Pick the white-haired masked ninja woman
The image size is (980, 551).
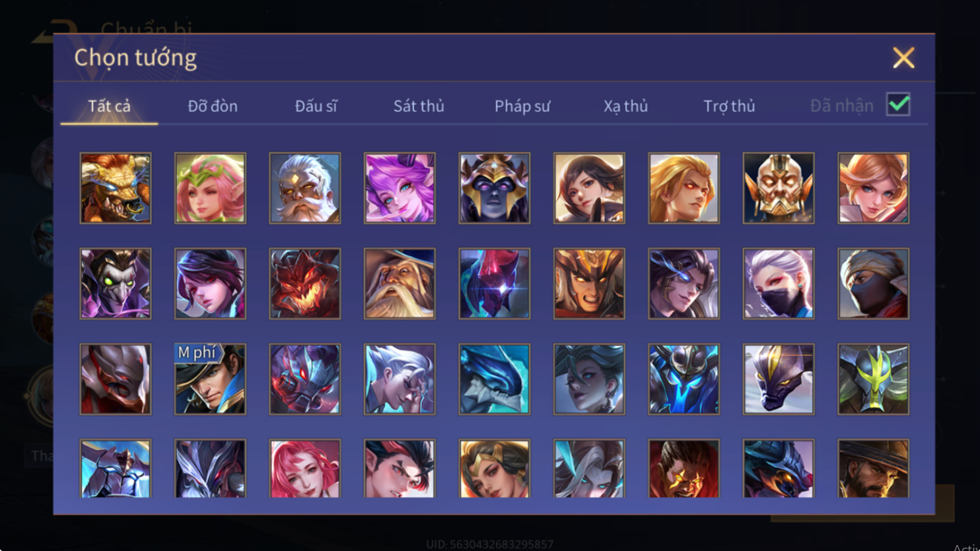tap(779, 284)
